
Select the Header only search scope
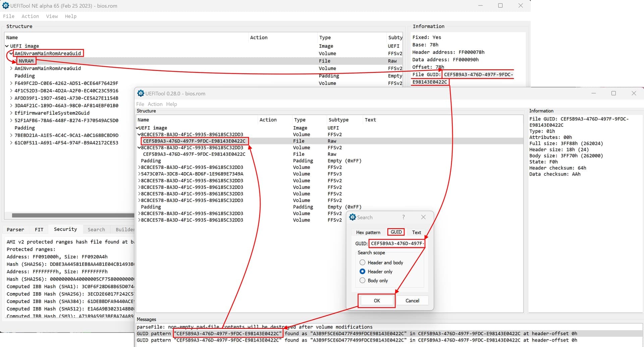362,271
